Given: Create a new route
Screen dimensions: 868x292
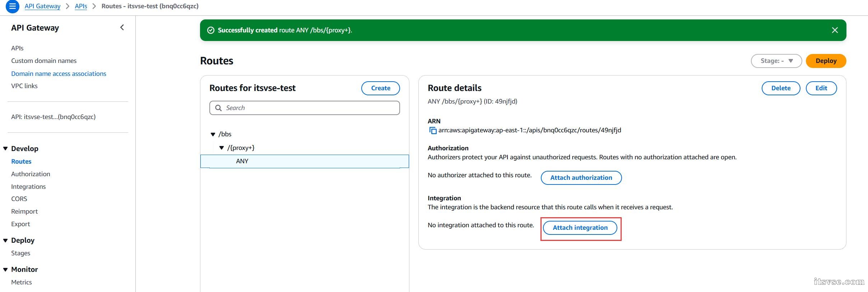Looking at the screenshot, I should pyautogui.click(x=380, y=88).
